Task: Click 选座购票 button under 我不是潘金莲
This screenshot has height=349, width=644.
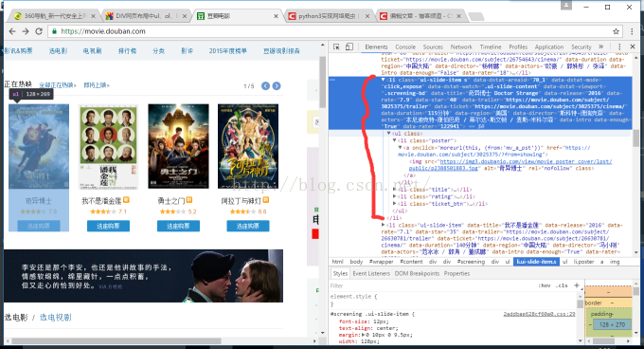Action: click(108, 226)
